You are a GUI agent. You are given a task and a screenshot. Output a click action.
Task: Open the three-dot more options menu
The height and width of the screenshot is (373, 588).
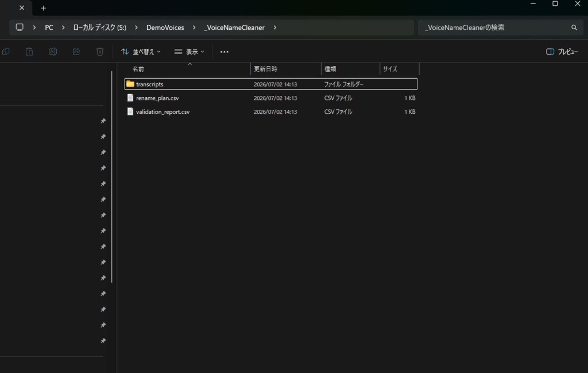[x=225, y=52]
